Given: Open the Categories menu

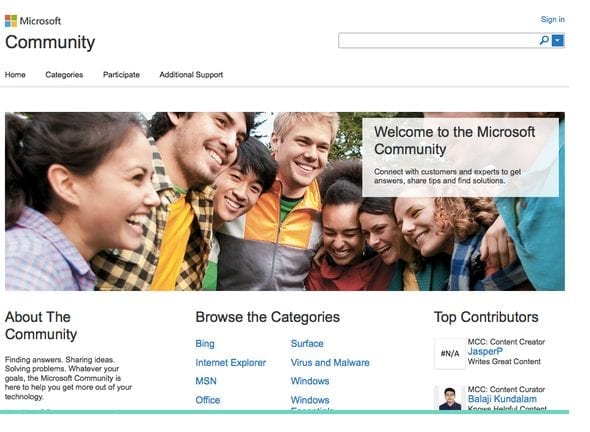Looking at the screenshot, I should tap(64, 75).
